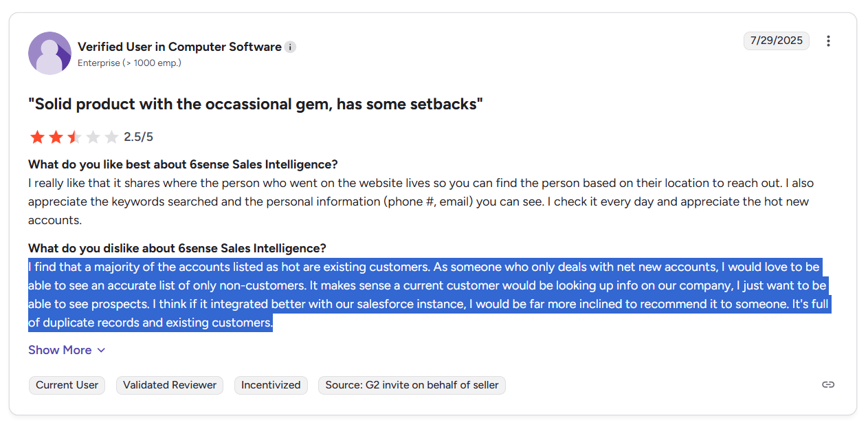The image size is (868, 427).
Task: Click the review title Solid product headline
Action: pos(256,104)
